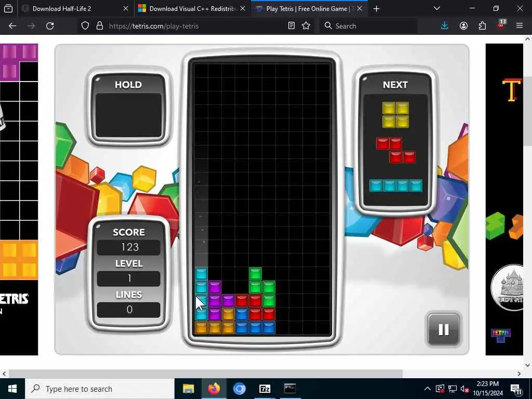This screenshot has height=399, width=532.
Task: Click the horizontal page scrollbar
Action: pyautogui.click(x=205, y=374)
